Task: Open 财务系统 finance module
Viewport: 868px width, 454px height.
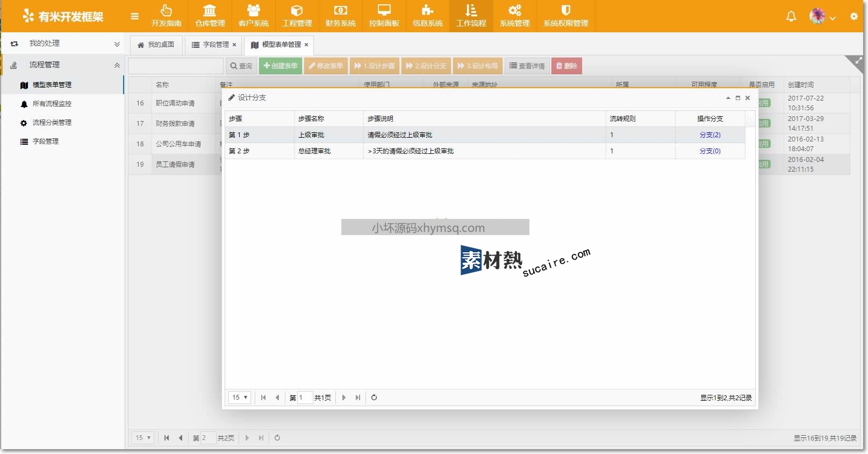Action: click(x=340, y=16)
